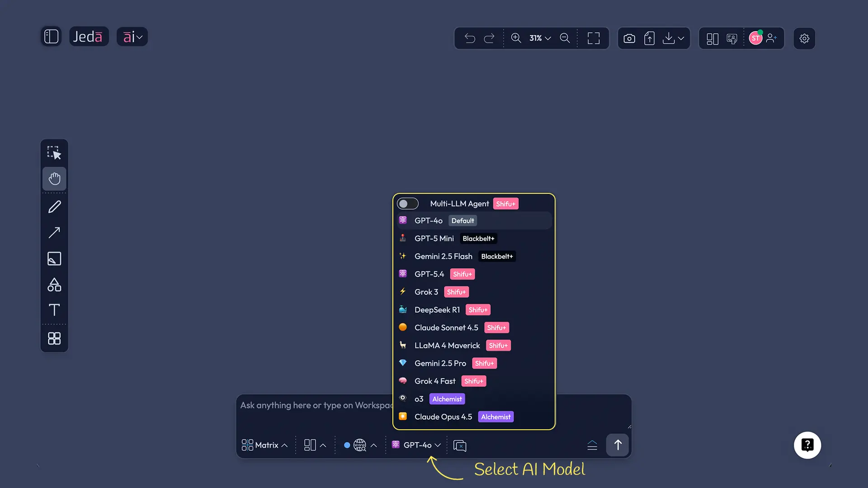Click the upward send arrow button
The height and width of the screenshot is (488, 868).
click(x=617, y=445)
